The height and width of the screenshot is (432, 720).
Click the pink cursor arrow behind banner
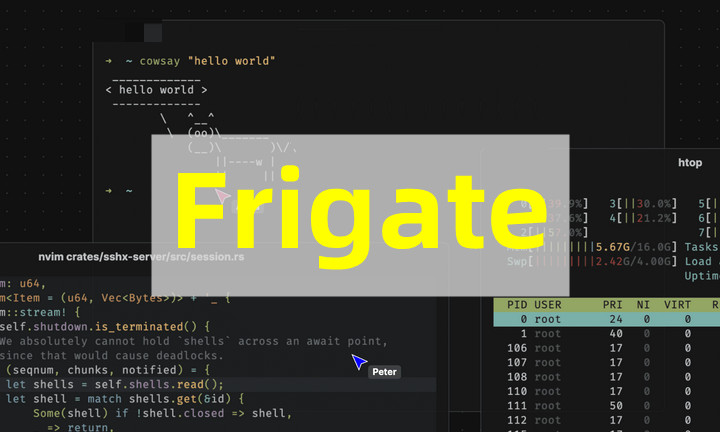point(224,198)
